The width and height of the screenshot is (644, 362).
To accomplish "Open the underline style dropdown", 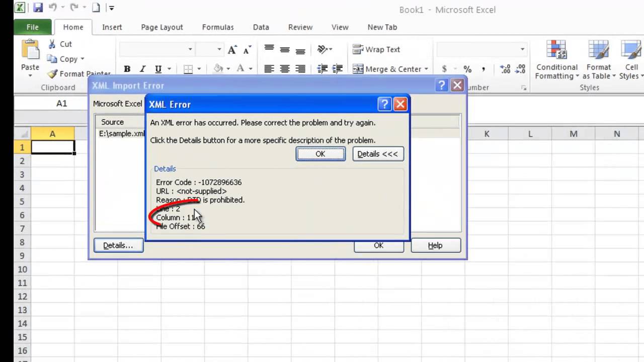I will click(169, 69).
